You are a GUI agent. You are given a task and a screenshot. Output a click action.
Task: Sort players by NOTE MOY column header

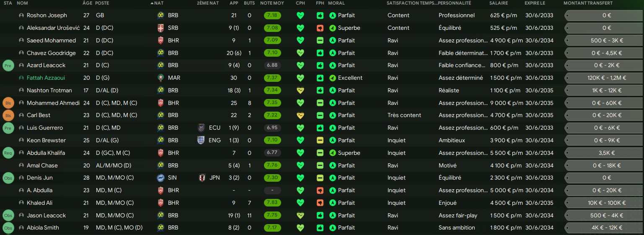[272, 3]
